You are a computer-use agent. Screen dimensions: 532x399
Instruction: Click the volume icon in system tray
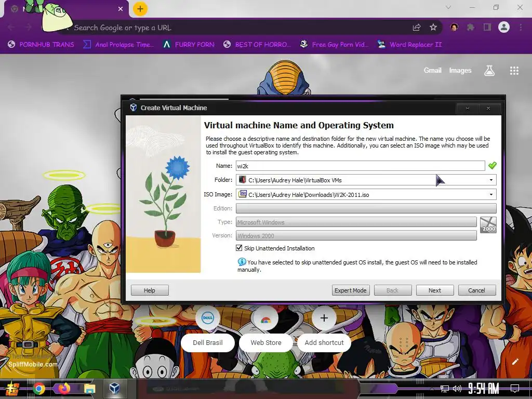(x=457, y=389)
